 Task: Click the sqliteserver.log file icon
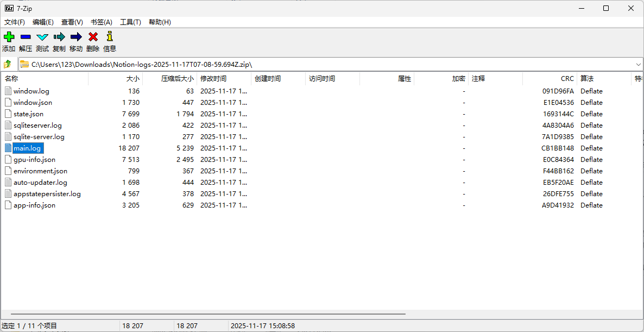8,126
